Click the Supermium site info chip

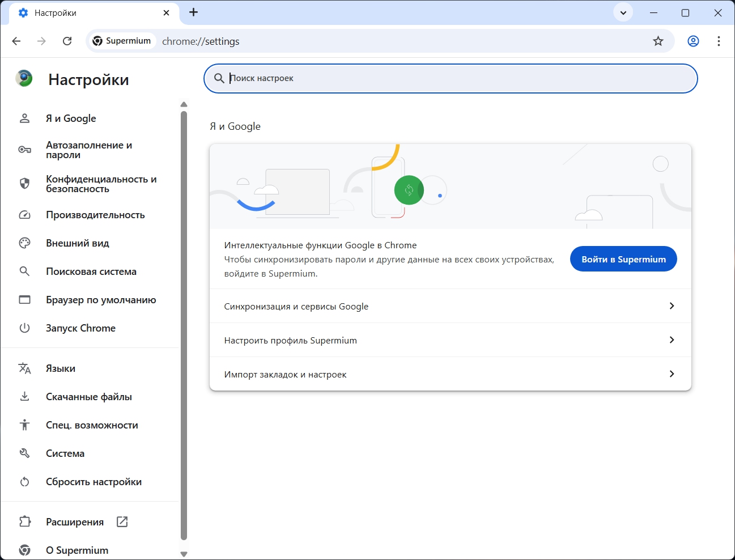click(x=122, y=41)
